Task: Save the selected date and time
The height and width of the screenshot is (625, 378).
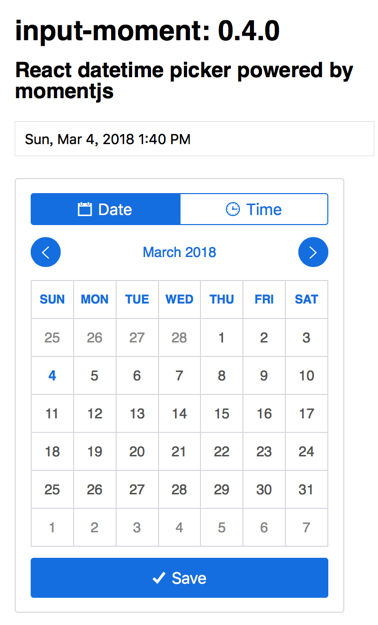Action: [179, 578]
